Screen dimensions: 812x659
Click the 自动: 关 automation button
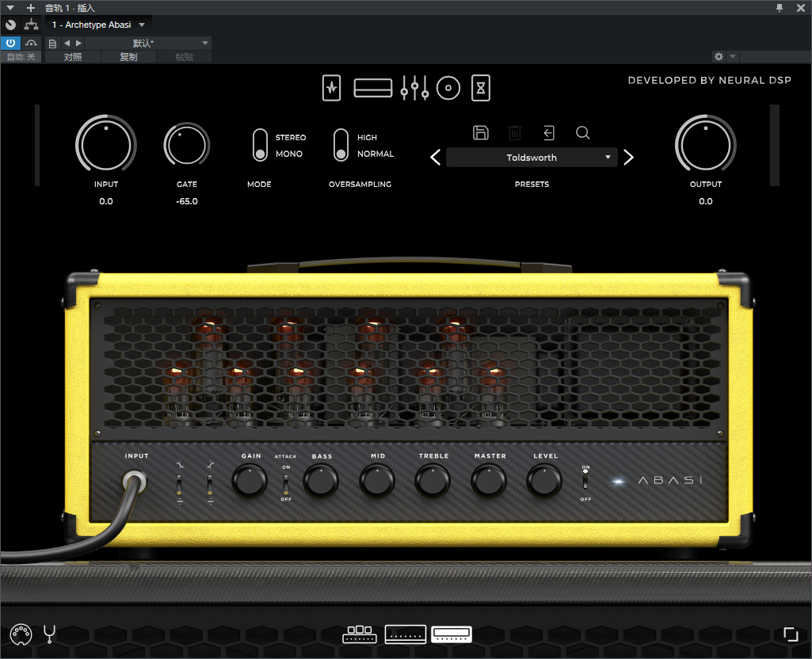[21, 57]
